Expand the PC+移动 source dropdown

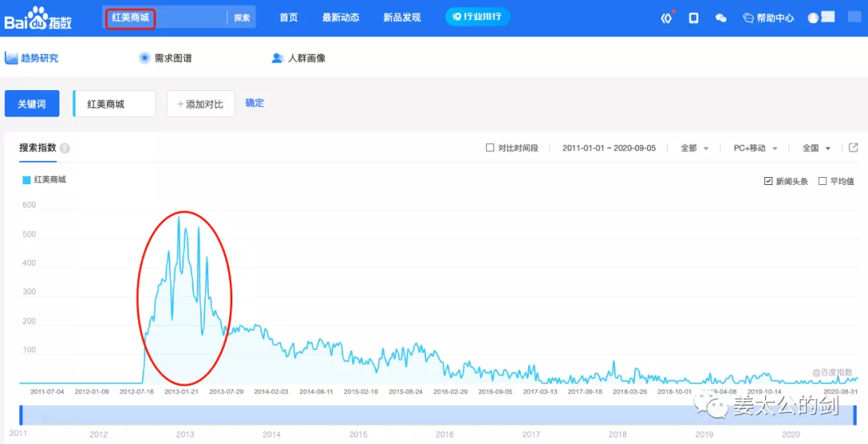click(755, 148)
